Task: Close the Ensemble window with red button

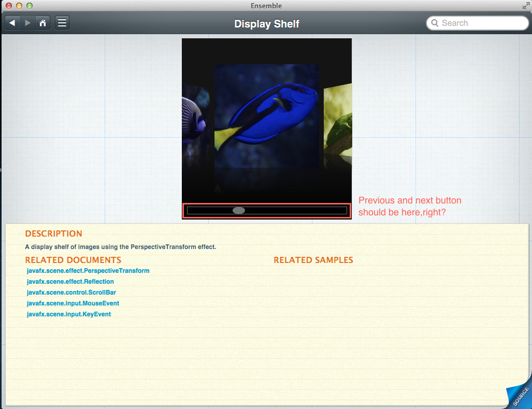Action: (x=9, y=6)
